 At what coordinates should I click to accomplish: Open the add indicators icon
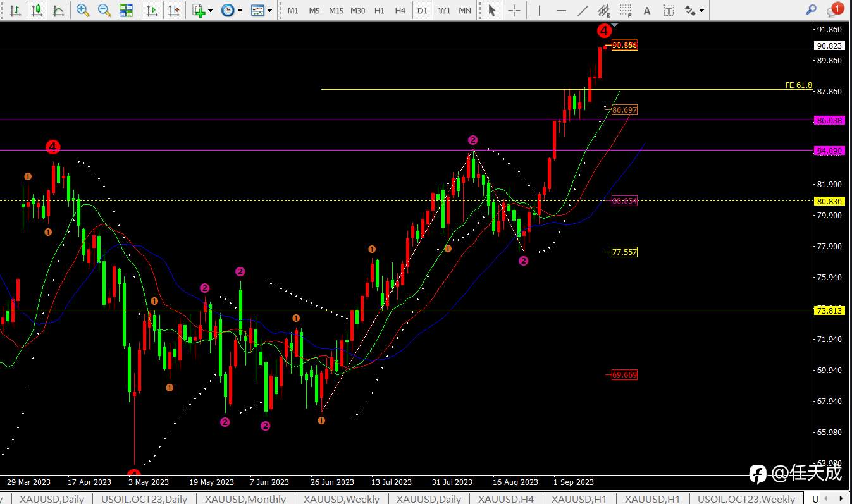(x=199, y=10)
